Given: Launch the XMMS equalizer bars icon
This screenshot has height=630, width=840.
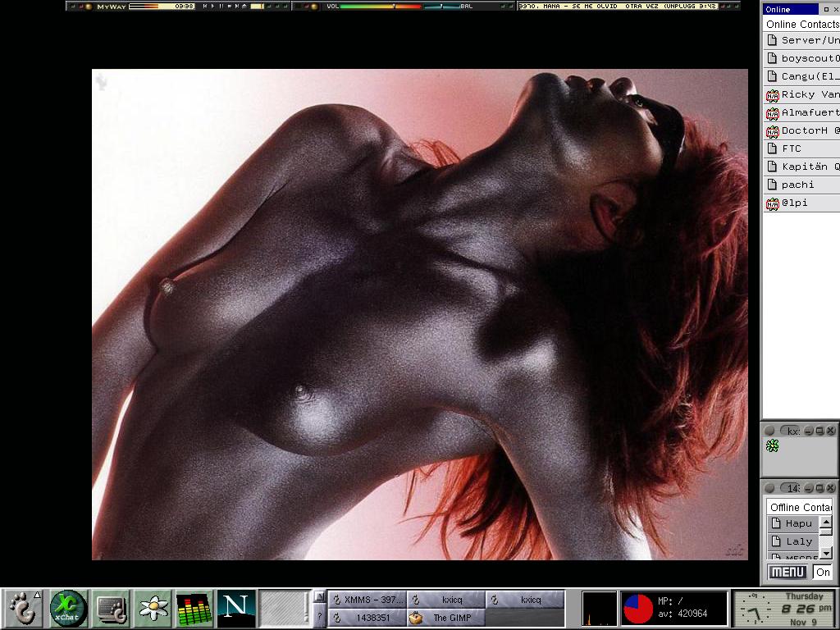Looking at the screenshot, I should (194, 608).
